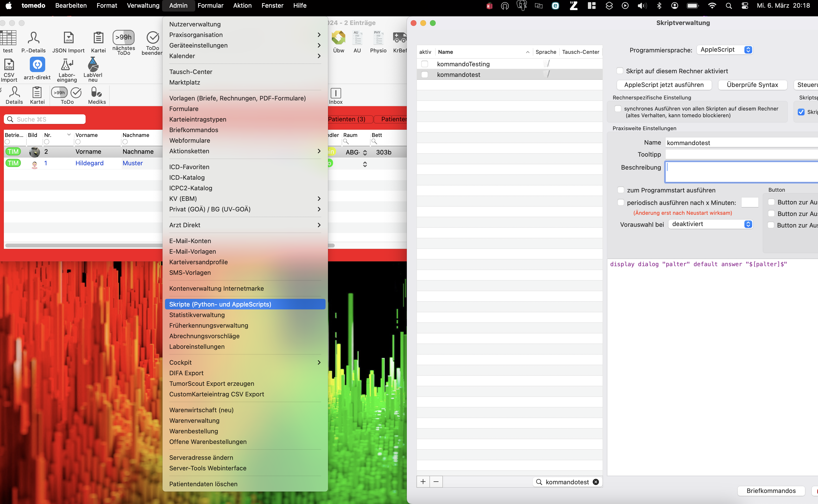
Task: Expand the KV (EBM) submenu
Action: (x=245, y=199)
